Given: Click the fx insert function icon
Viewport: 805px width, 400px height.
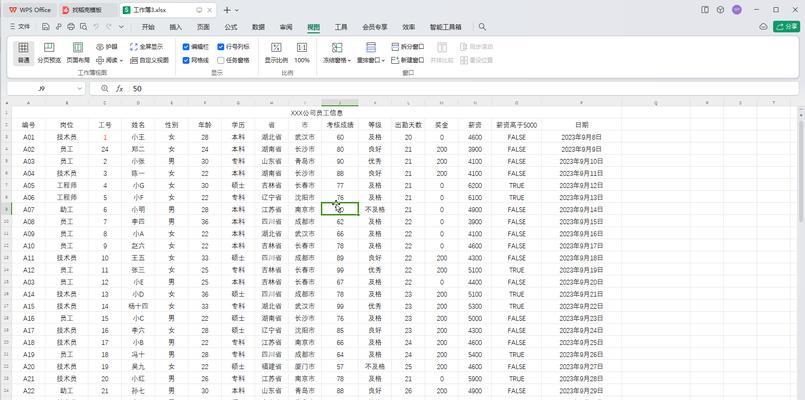Looking at the screenshot, I should click(119, 89).
